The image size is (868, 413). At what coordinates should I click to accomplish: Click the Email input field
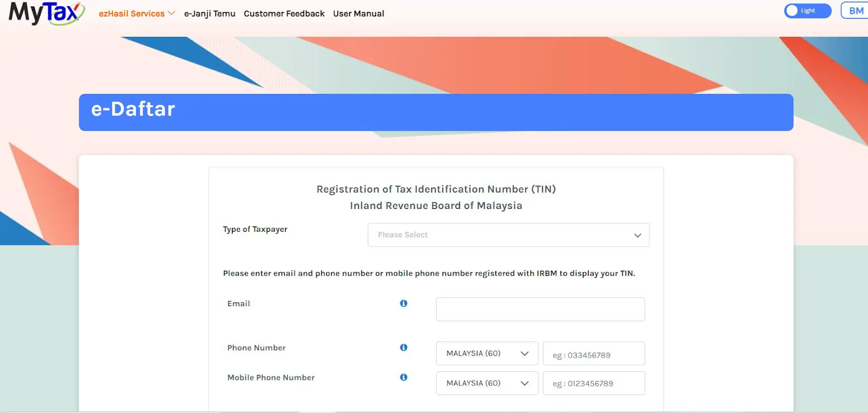(540, 309)
